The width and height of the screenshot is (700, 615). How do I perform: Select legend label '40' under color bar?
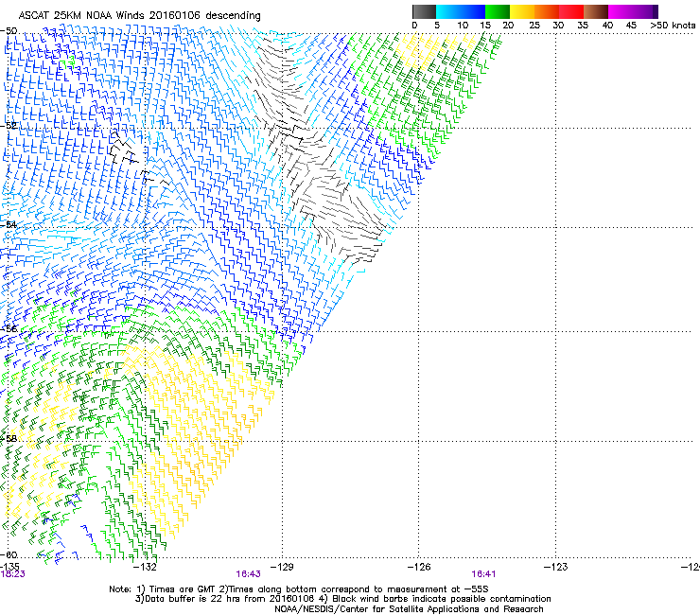coord(607,26)
